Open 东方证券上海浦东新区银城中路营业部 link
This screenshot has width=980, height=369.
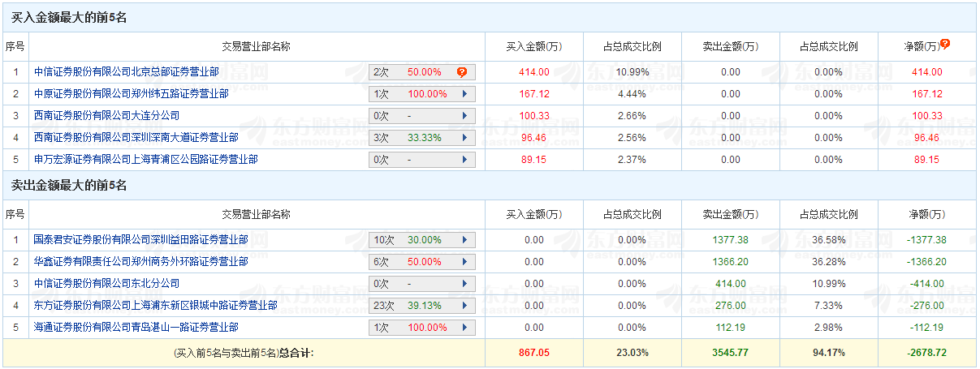[155, 306]
